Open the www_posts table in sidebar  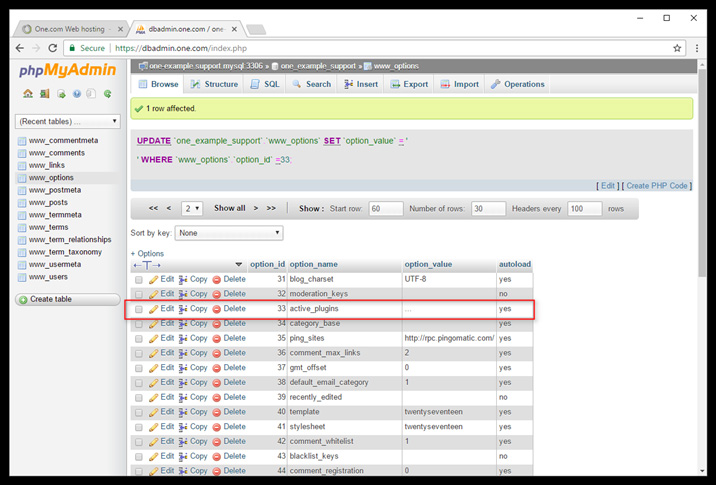click(48, 203)
